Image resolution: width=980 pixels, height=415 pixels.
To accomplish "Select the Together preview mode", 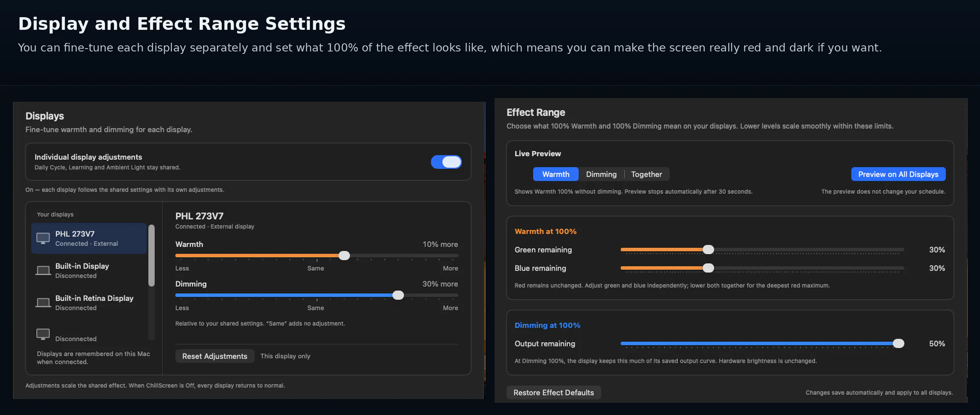I will point(646,174).
